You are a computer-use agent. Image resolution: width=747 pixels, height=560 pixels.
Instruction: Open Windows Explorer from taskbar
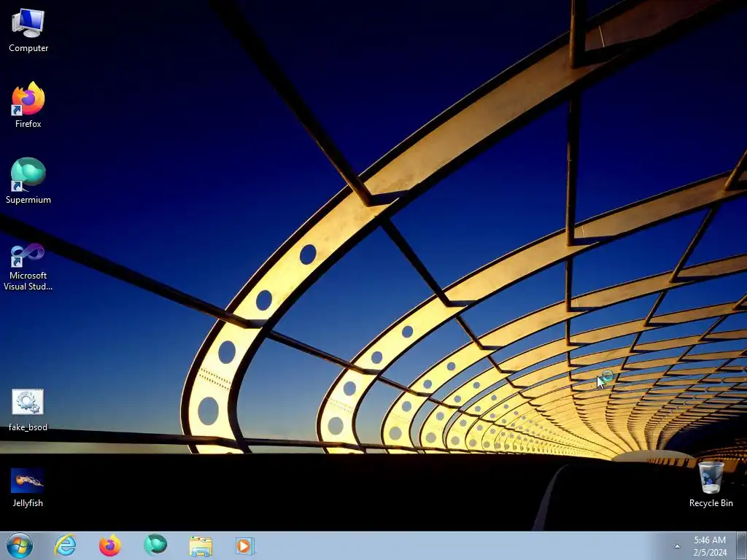201,545
